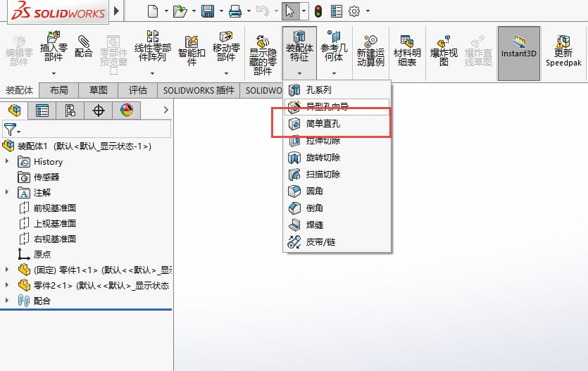Expand the SOLIDWORKS logo menu arrow

point(117,11)
